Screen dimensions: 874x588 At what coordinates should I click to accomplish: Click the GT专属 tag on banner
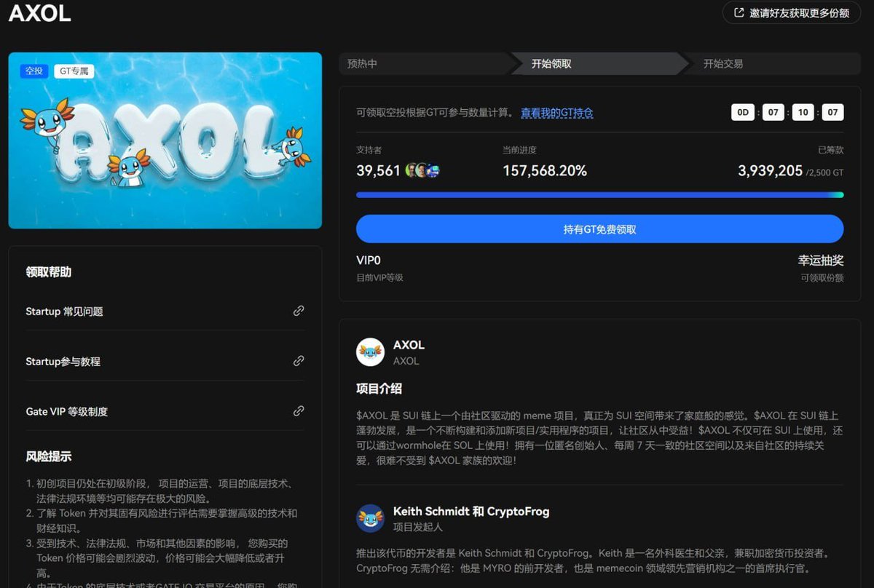click(x=74, y=71)
